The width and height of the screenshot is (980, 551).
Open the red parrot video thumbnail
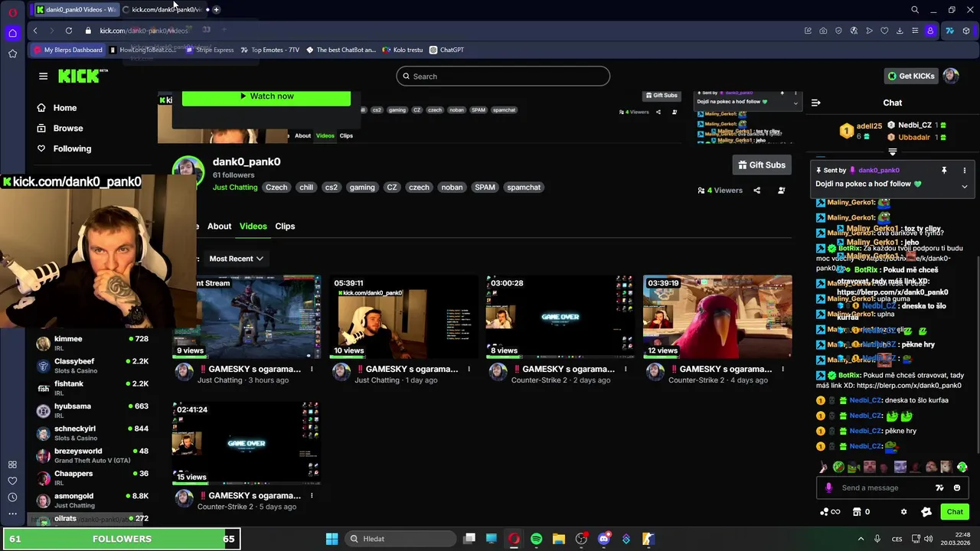click(717, 317)
